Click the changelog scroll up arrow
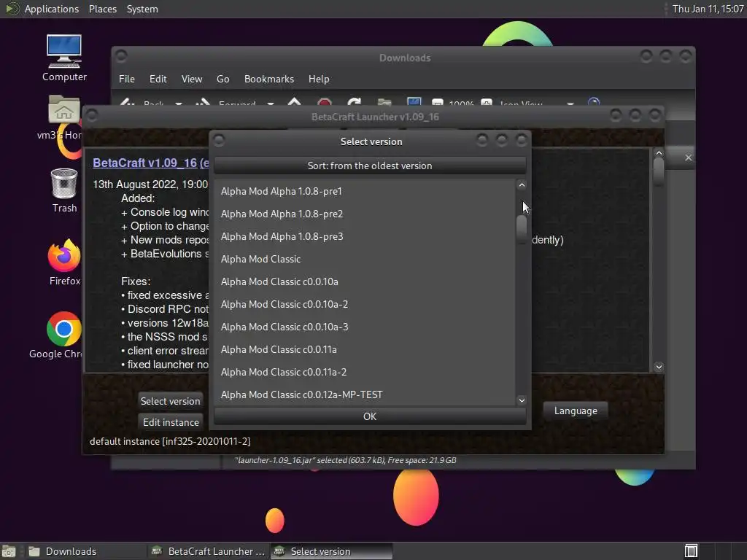The width and height of the screenshot is (747, 560). (659, 153)
